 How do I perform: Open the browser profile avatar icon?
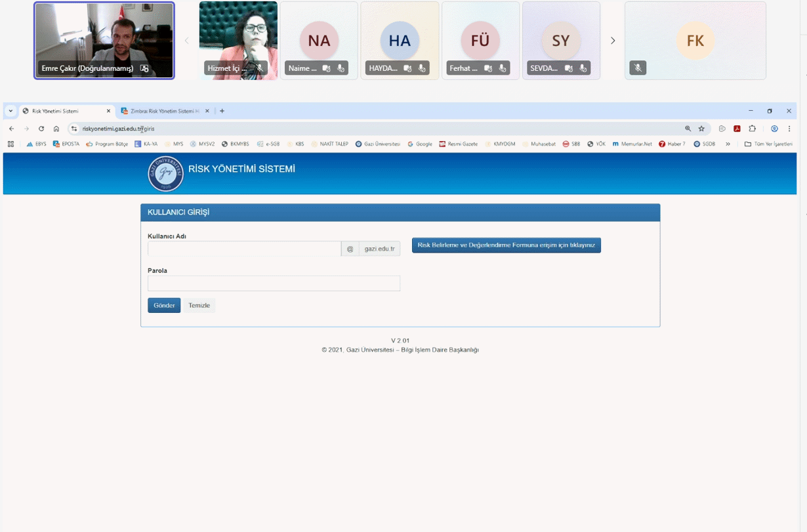point(774,129)
